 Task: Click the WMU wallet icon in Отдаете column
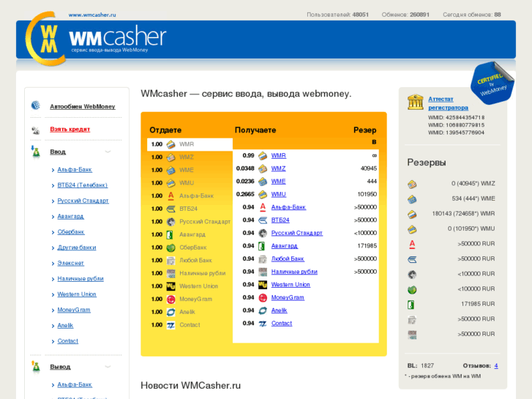[171, 183]
